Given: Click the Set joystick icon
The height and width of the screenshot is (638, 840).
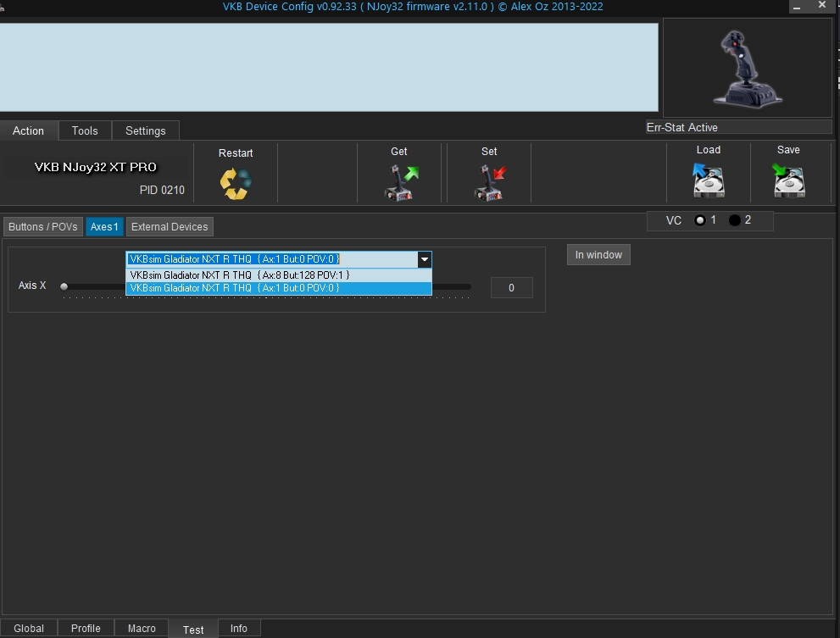Looking at the screenshot, I should (489, 181).
